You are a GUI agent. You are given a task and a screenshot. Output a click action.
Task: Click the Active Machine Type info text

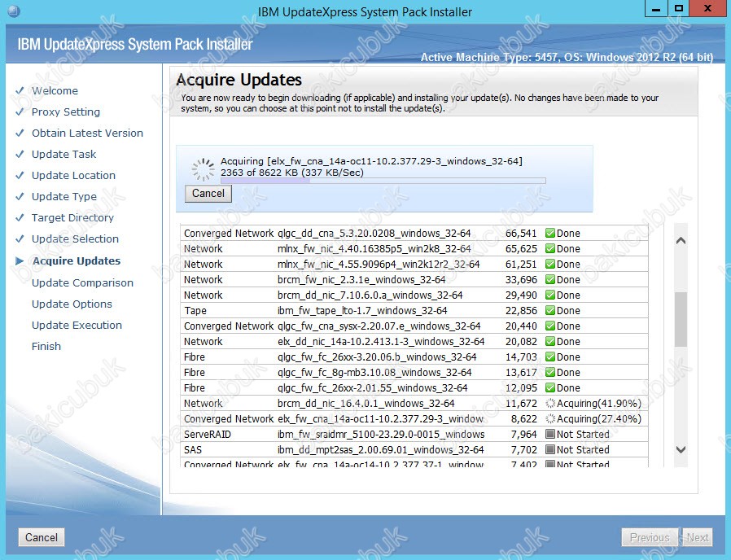click(x=567, y=57)
